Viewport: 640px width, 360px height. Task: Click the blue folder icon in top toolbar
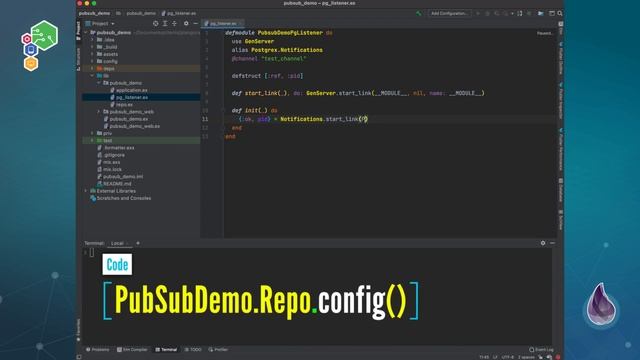(540, 13)
